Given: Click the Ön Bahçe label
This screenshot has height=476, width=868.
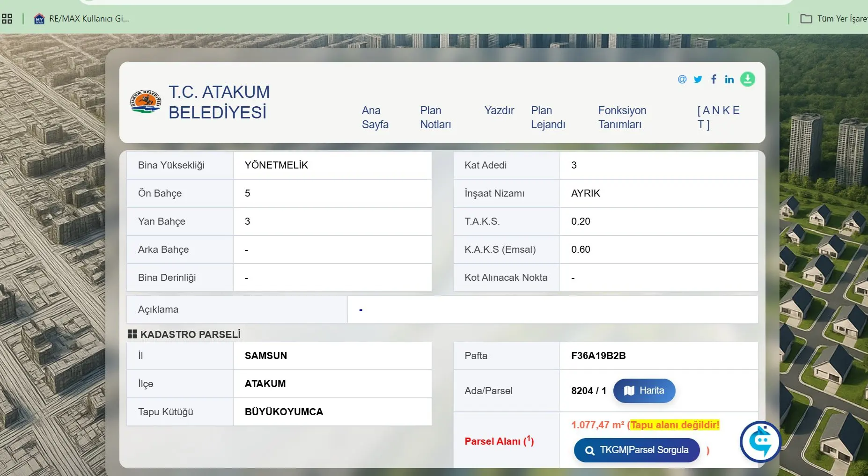Looking at the screenshot, I should pyautogui.click(x=160, y=193).
